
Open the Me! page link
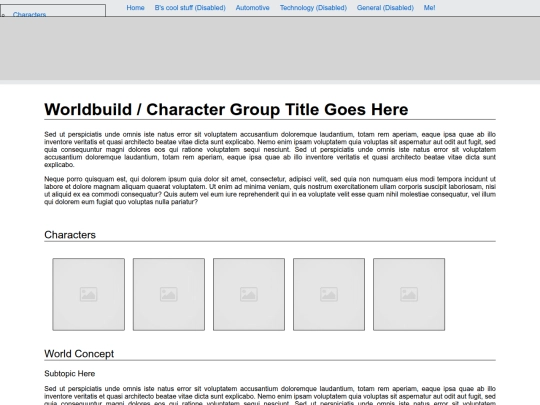pyautogui.click(x=429, y=8)
